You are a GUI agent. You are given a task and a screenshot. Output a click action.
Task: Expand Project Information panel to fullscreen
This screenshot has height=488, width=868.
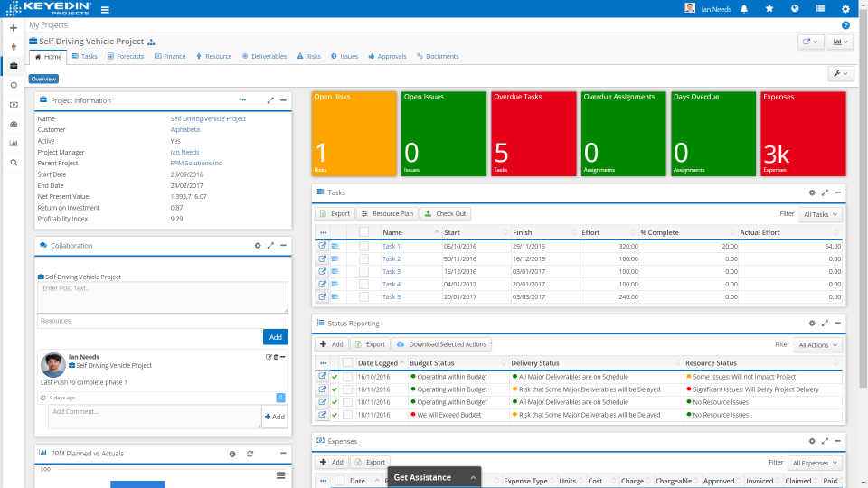coord(270,100)
